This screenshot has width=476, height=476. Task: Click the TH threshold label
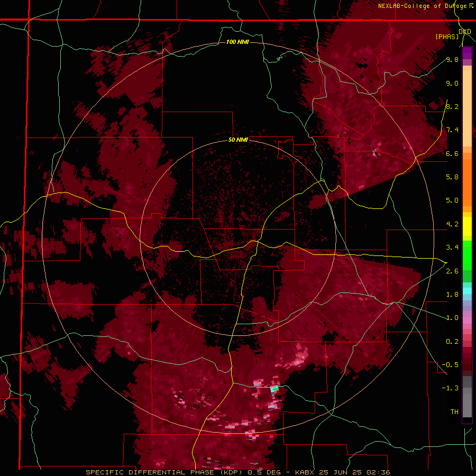[454, 411]
